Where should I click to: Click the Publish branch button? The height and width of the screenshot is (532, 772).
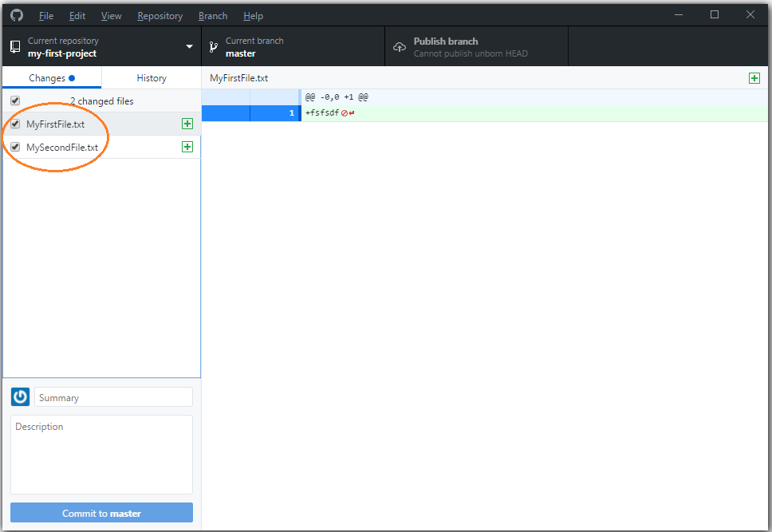(x=477, y=46)
